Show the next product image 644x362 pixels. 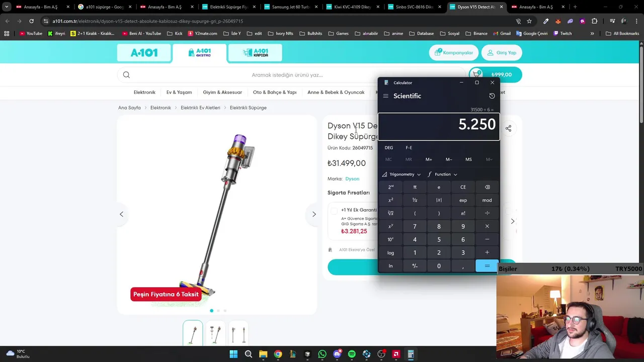tap(314, 214)
